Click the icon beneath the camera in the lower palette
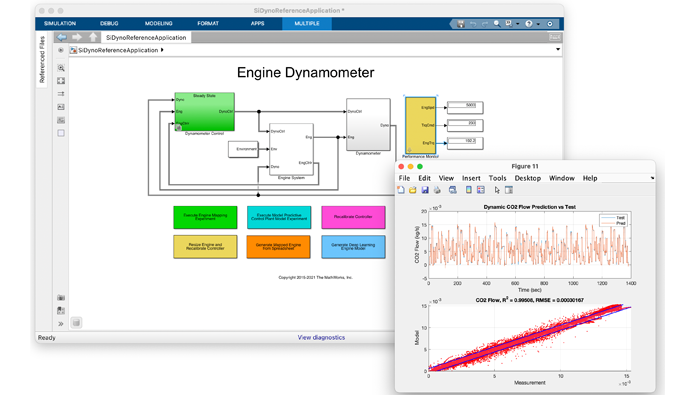695x395 pixels. click(x=61, y=311)
